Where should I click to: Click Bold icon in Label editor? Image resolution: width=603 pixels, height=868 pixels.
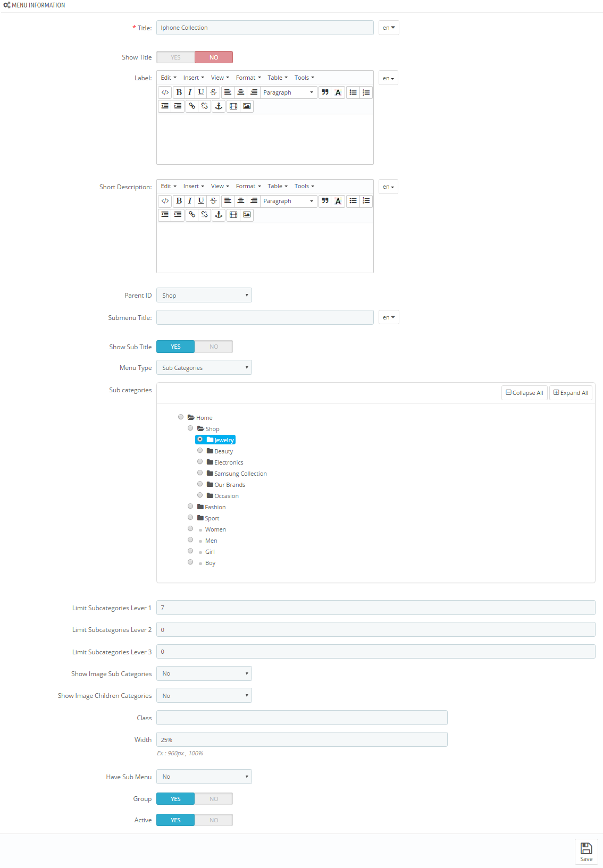(x=179, y=92)
